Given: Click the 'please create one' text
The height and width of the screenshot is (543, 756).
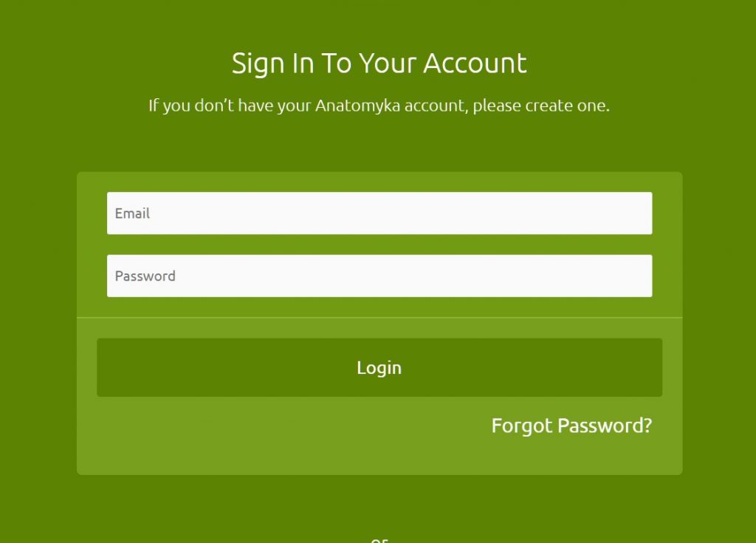Looking at the screenshot, I should (x=540, y=106).
